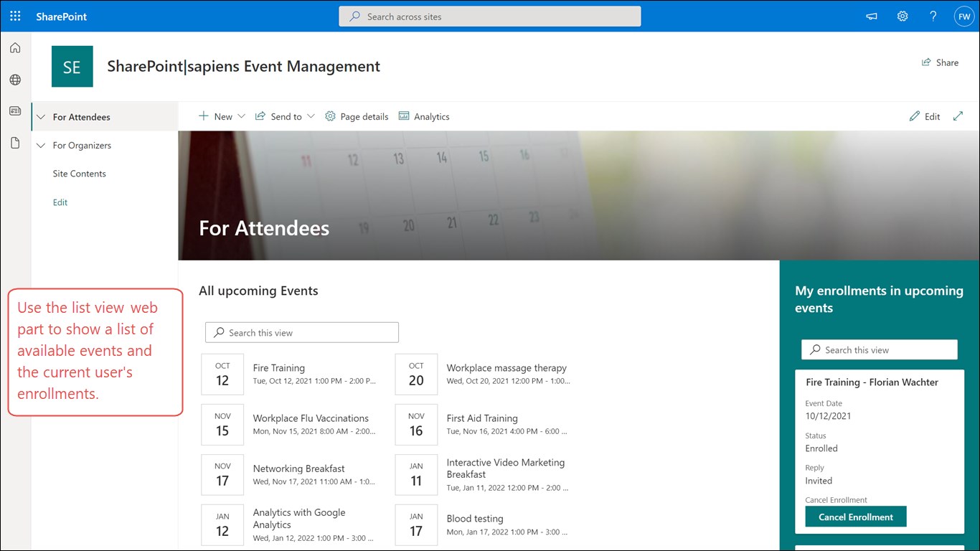Click the Nov 17 date tile for Networking Breakfast
The width and height of the screenshot is (980, 551).
pos(222,474)
